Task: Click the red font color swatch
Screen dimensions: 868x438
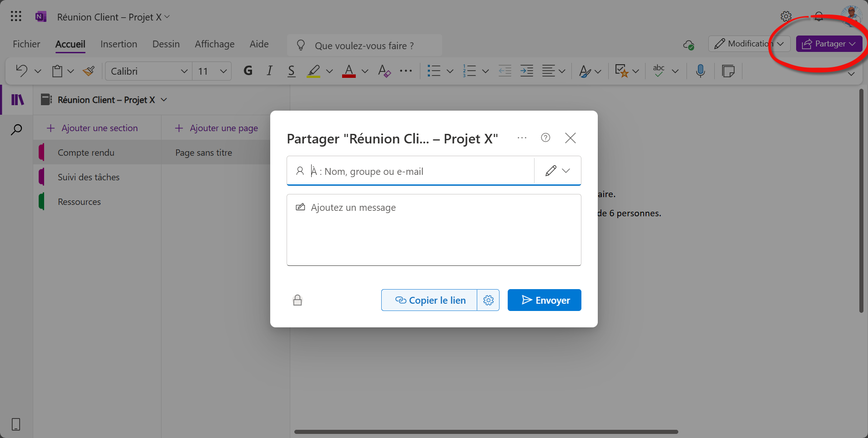Action: (x=349, y=71)
